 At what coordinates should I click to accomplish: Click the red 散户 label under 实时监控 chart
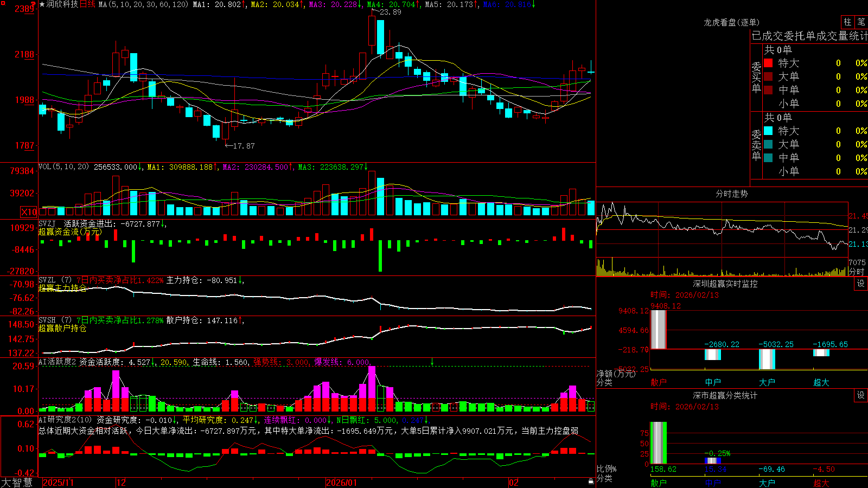click(x=659, y=382)
